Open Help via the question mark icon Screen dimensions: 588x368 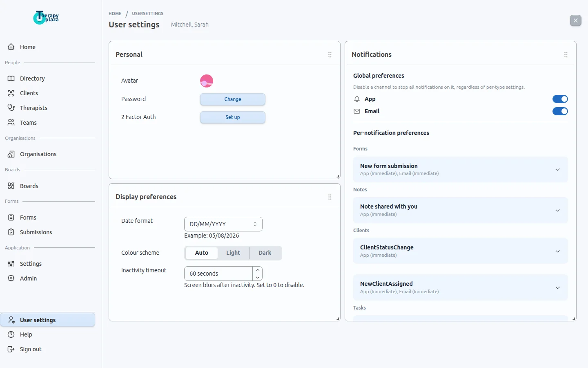[11, 334]
